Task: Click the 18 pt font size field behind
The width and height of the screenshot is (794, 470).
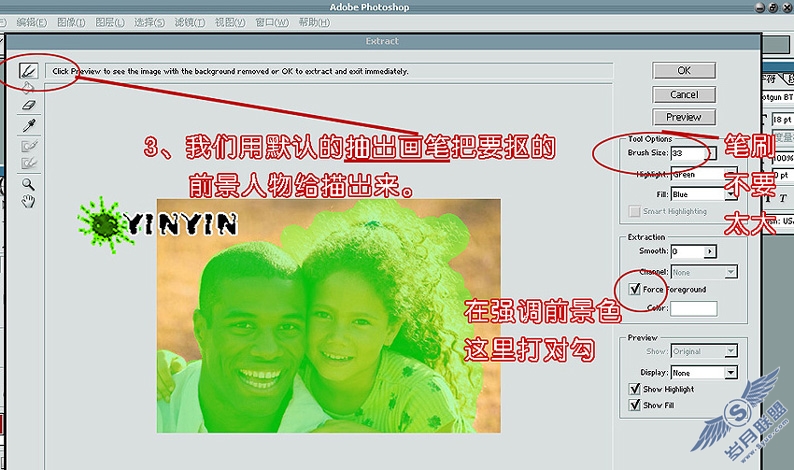Action: click(782, 120)
